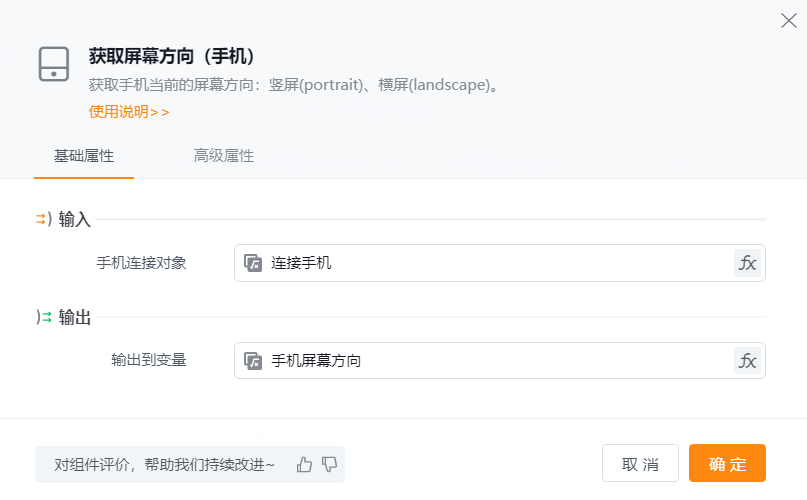Image resolution: width=807 pixels, height=500 pixels.
Task: Give a thumbs up rating
Action: coord(305,464)
